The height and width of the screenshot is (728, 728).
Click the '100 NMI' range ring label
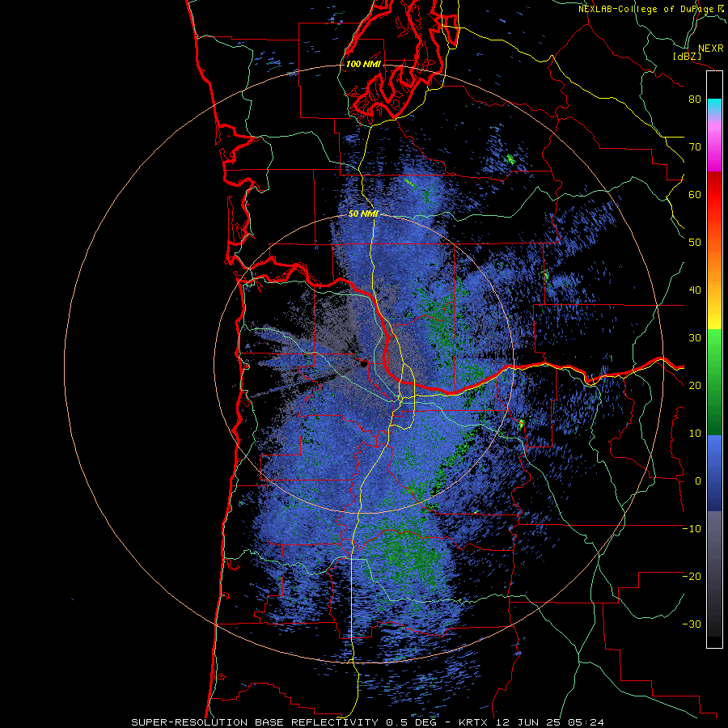click(362, 64)
